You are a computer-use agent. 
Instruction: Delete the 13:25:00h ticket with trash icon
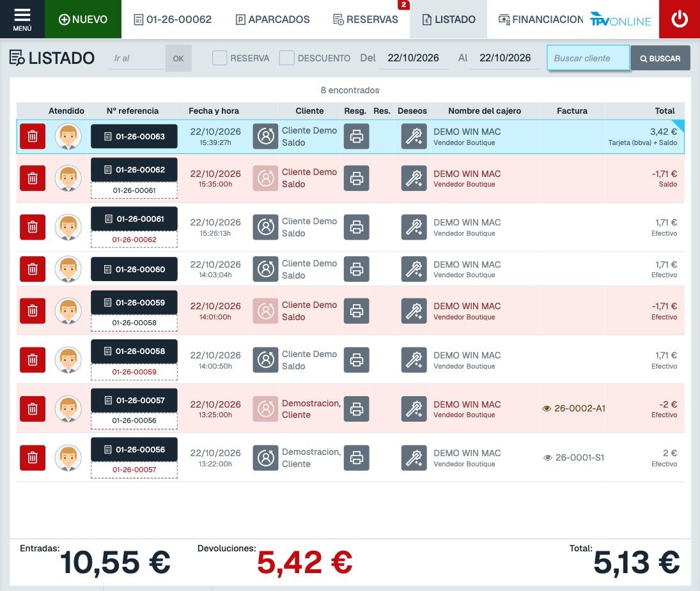pos(33,408)
